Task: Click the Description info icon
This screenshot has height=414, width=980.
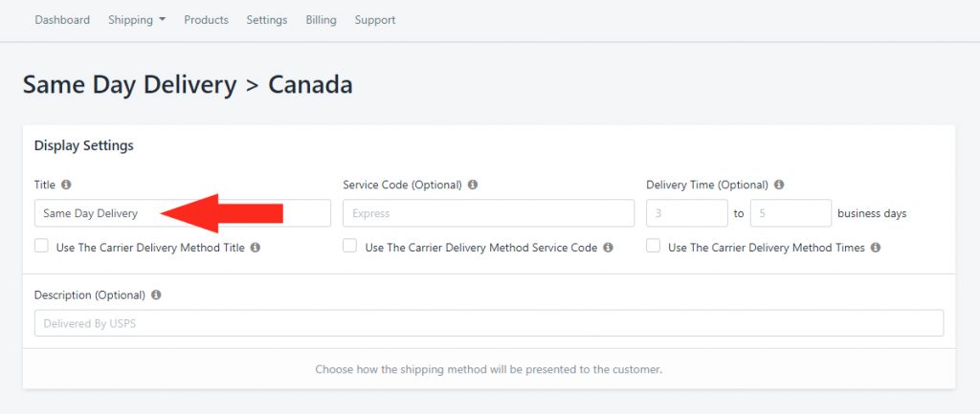Action: click(156, 294)
